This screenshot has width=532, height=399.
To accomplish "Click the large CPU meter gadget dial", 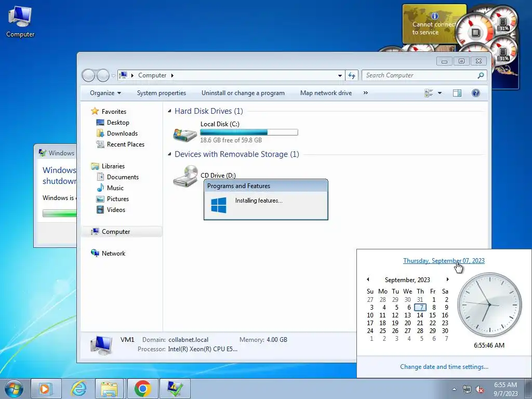I will tap(475, 32).
